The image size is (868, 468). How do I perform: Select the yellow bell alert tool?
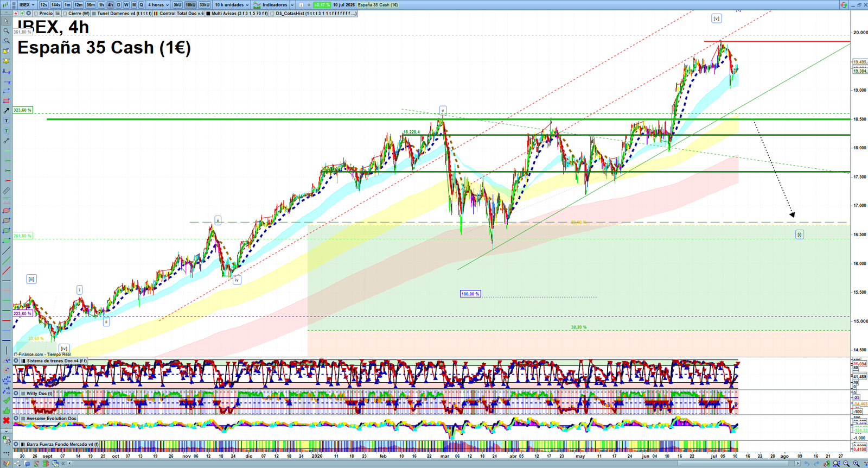click(7, 61)
